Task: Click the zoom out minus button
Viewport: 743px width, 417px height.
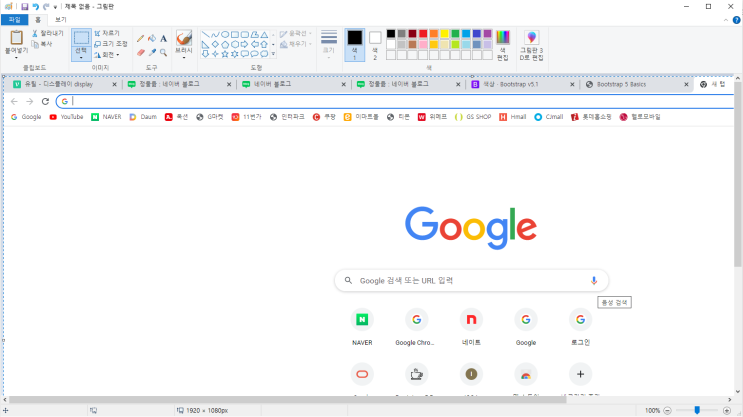Action: tap(667, 410)
